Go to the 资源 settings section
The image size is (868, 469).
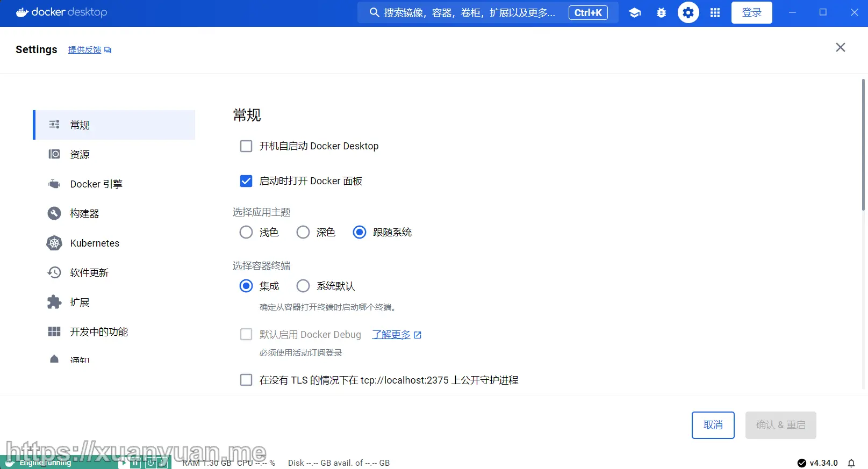pyautogui.click(x=80, y=155)
